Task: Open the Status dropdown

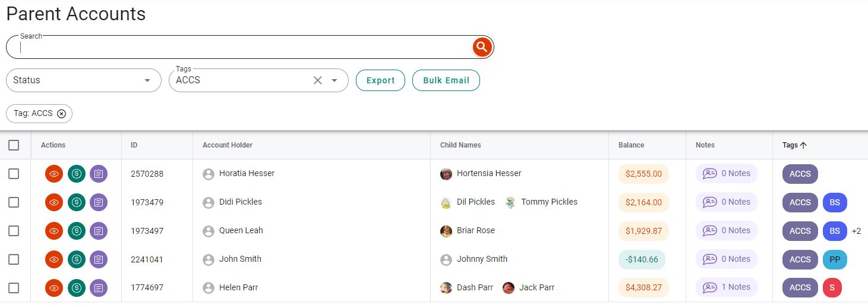Action: [83, 80]
